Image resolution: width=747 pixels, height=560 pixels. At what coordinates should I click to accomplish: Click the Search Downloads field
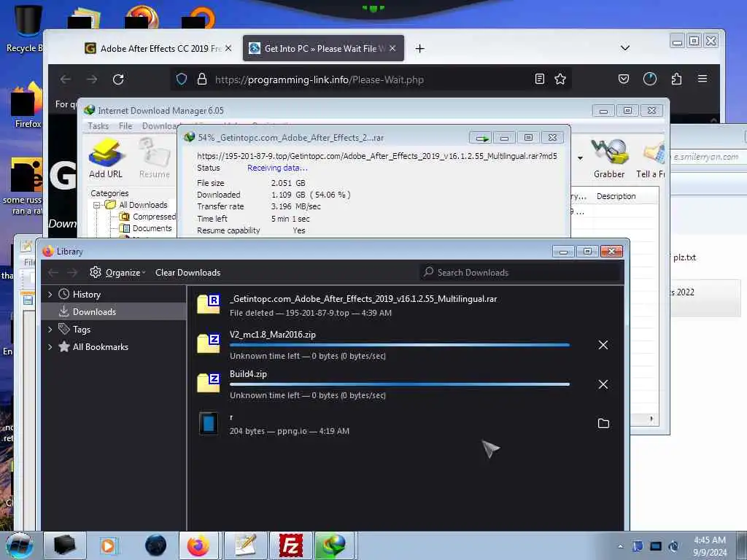[x=521, y=273]
